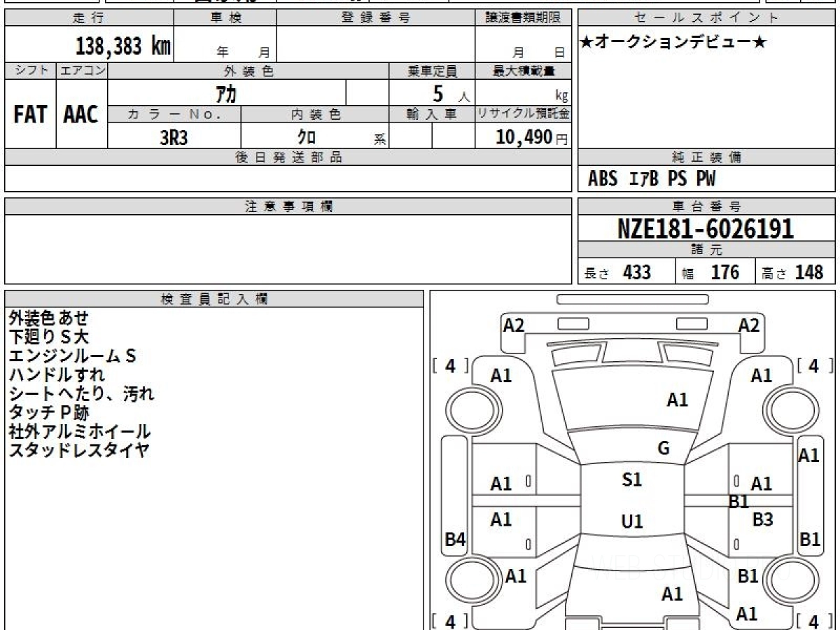Select the note "タッチ P跡"
This screenshot has width=840, height=630.
pyautogui.click(x=49, y=412)
